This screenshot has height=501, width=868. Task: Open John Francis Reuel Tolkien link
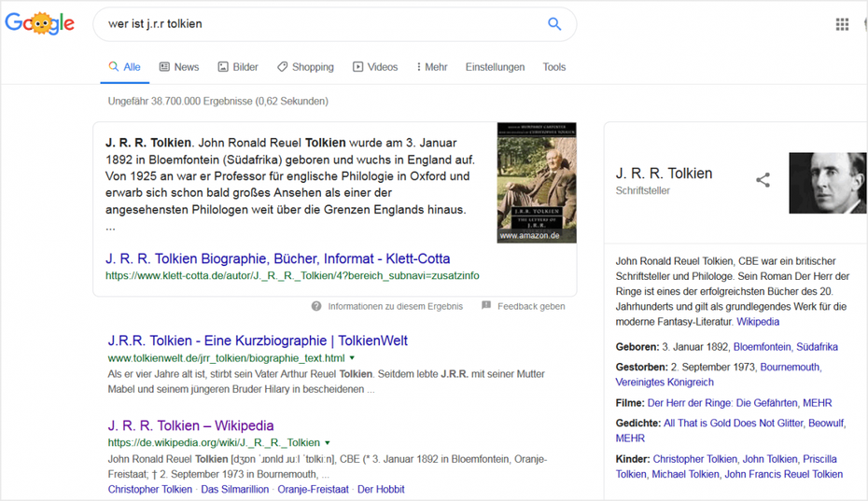(784, 475)
